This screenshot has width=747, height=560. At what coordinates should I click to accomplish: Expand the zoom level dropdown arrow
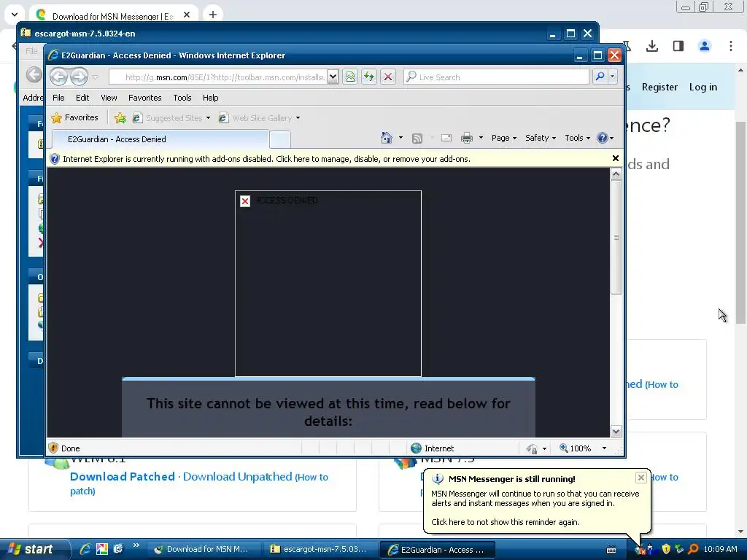[604, 448]
